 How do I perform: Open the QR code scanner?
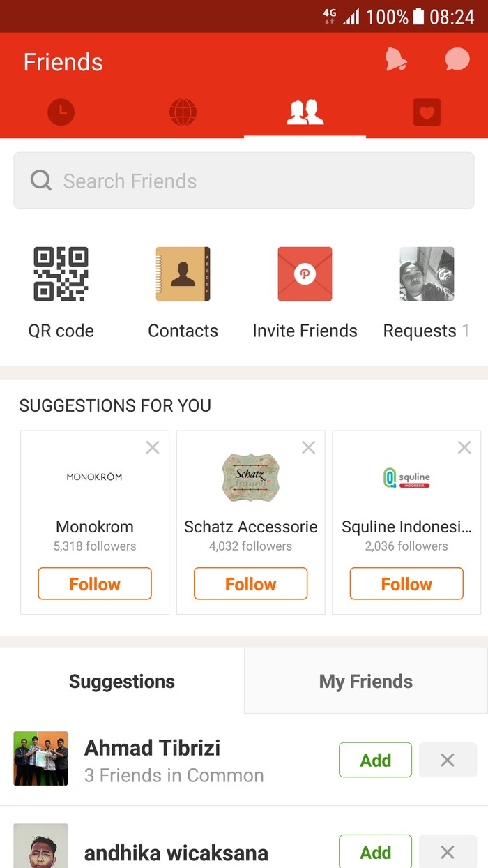tap(61, 274)
